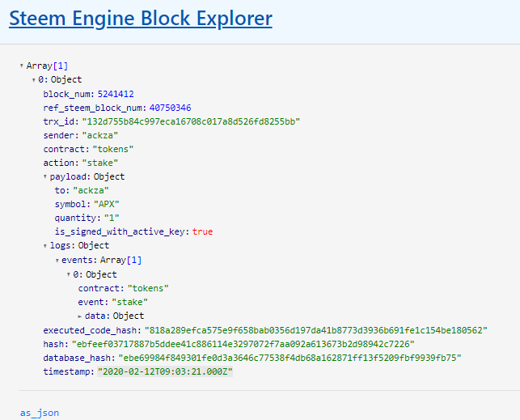The height and width of the screenshot is (420, 520).
Task: Click the highlighted timestamp value 2020-02-12T09:03:21.000Z
Action: click(x=165, y=371)
